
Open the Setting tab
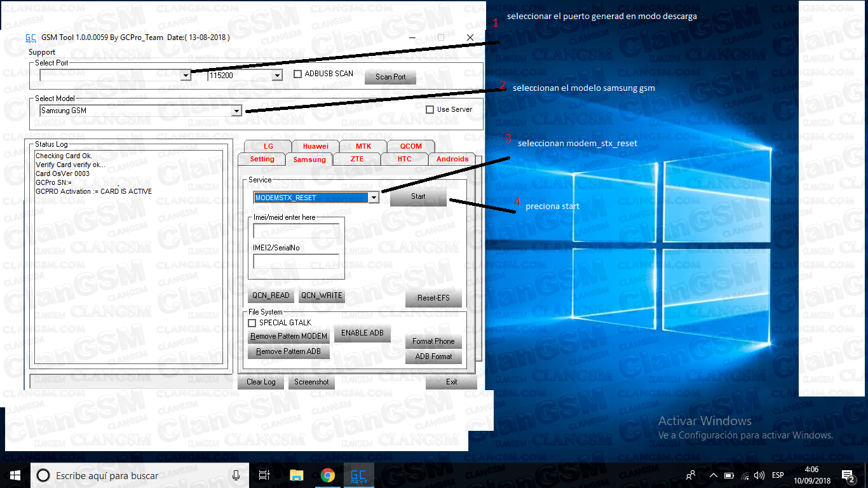tap(262, 159)
